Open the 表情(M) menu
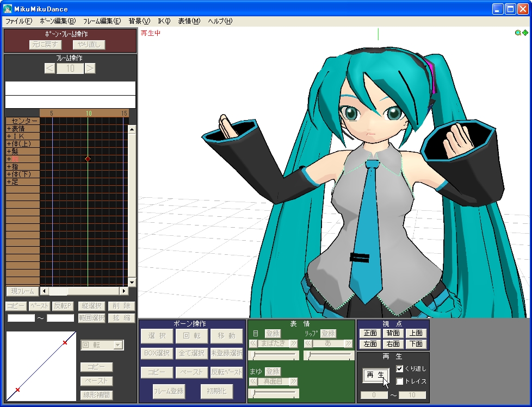This screenshot has height=407, width=532. (x=189, y=21)
